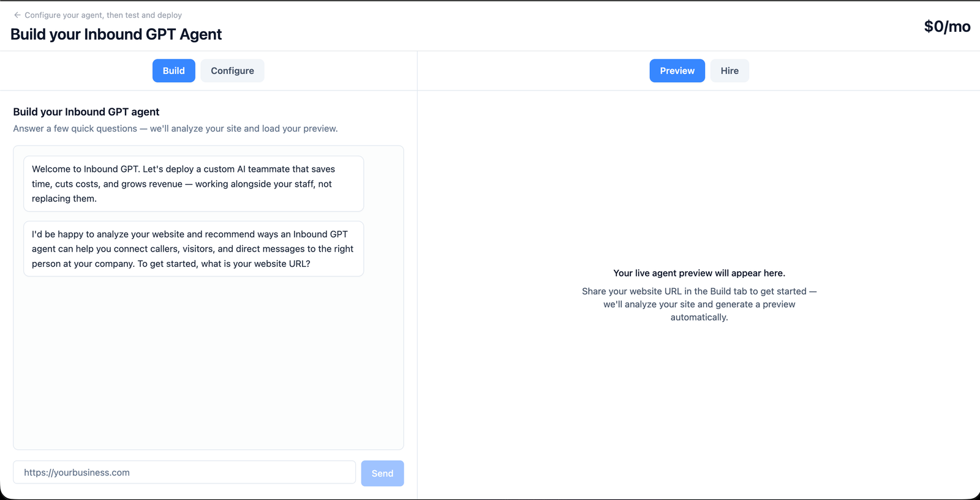Click the "Answer a few quick questions" subtitle
The width and height of the screenshot is (980, 500).
point(175,129)
